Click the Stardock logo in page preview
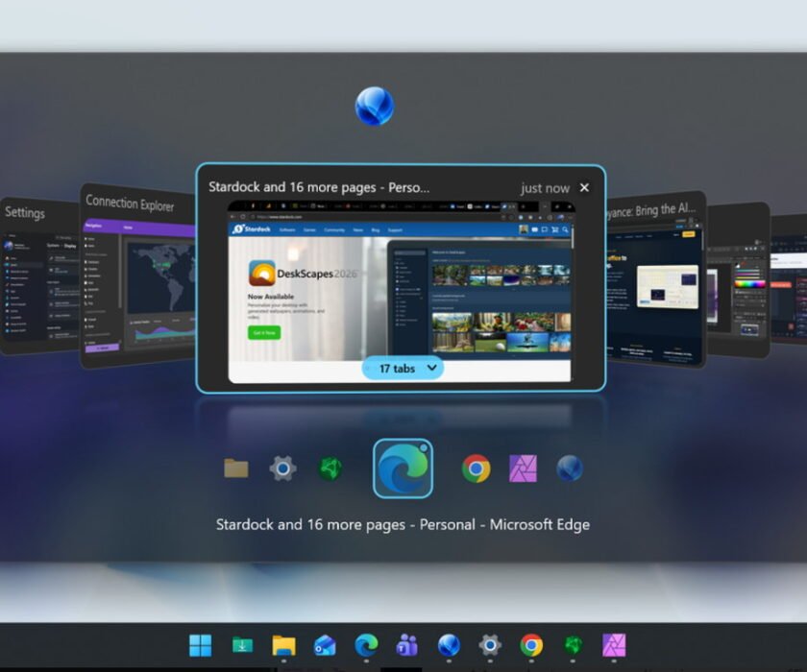The height and width of the screenshot is (672, 807). 252,229
